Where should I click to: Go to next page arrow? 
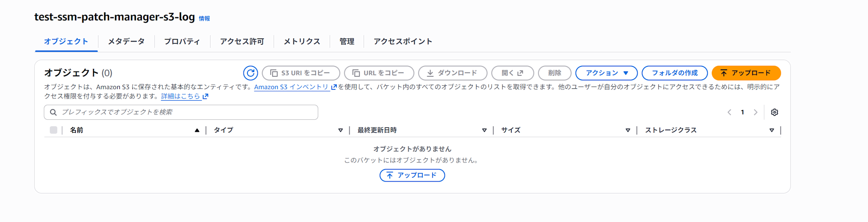(x=756, y=112)
